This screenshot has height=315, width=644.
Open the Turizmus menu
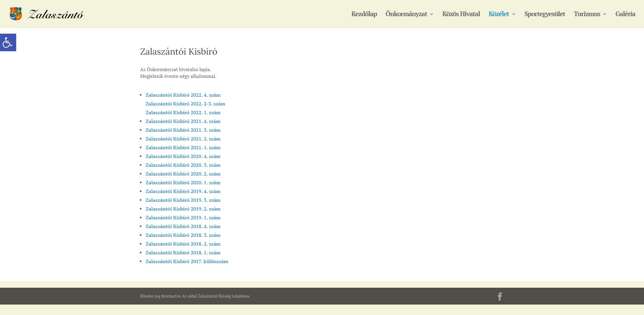click(x=587, y=14)
